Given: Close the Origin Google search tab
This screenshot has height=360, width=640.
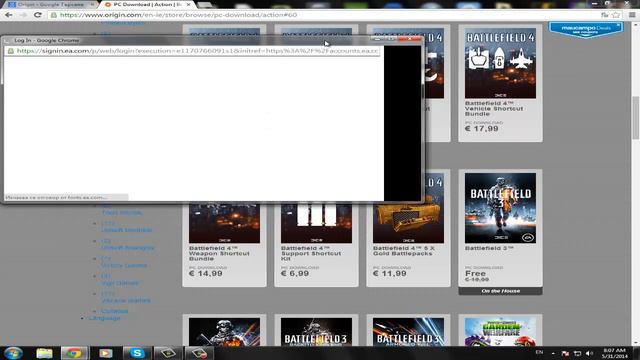Looking at the screenshot, I should pyautogui.click(x=92, y=4).
